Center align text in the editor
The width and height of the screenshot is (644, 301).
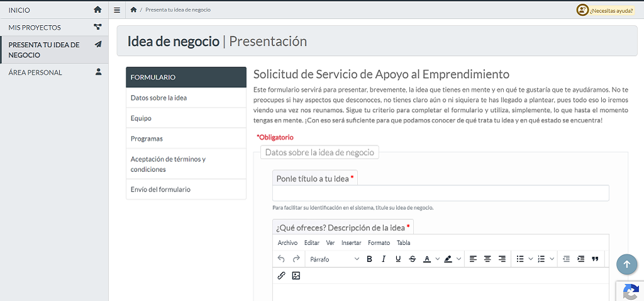[x=487, y=259]
